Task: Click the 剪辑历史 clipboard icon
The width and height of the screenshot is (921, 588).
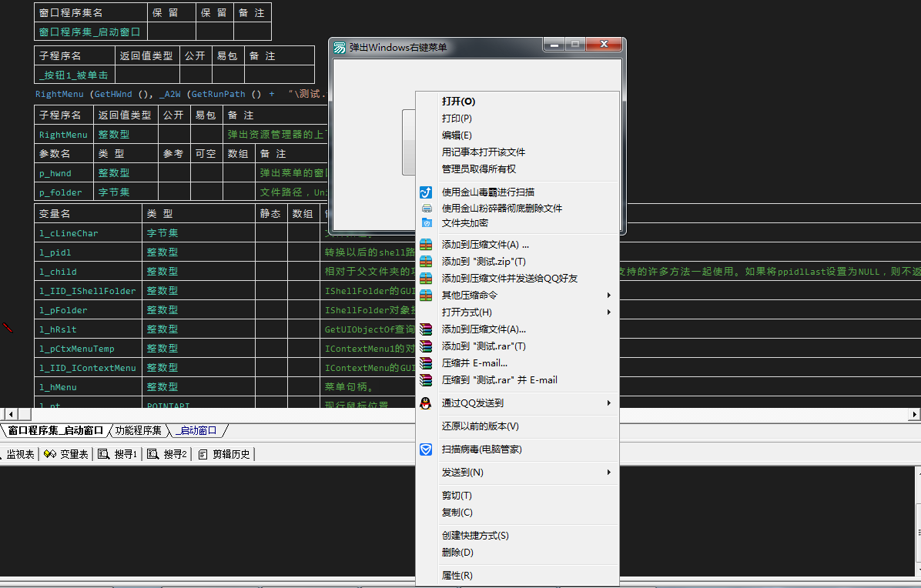Action: click(x=203, y=454)
